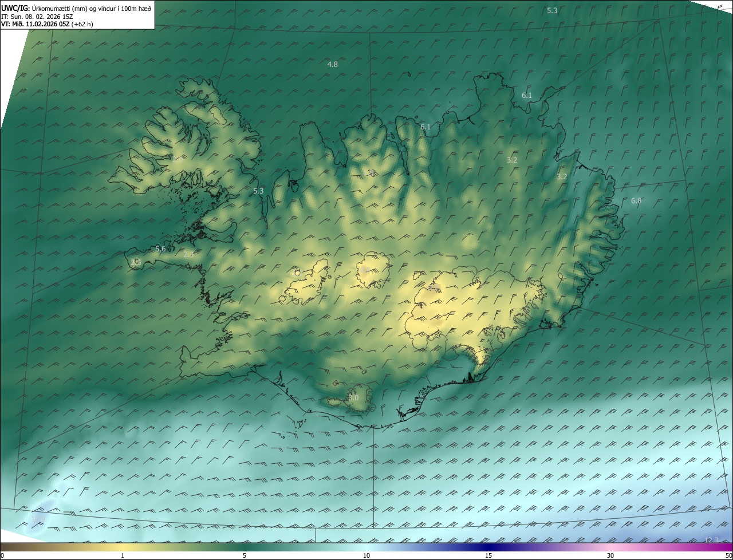Click the color scale tick label 1
Screen dimensions: 733x560
123,555
